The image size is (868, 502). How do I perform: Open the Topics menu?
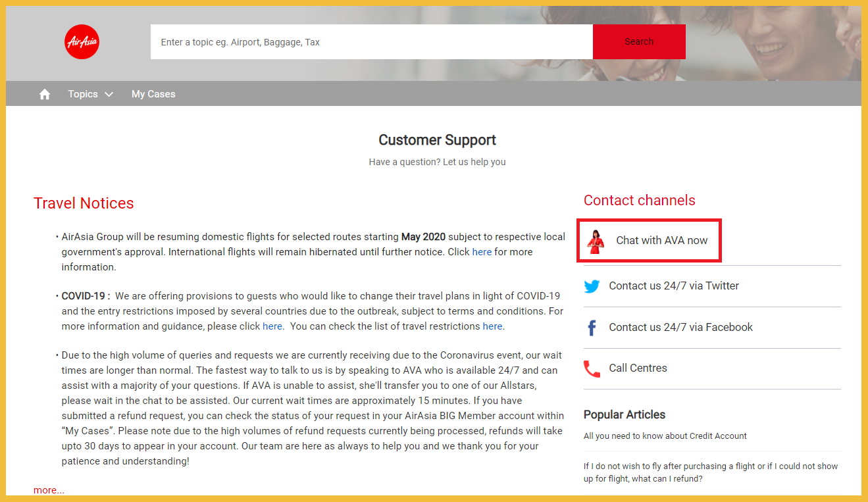point(83,94)
